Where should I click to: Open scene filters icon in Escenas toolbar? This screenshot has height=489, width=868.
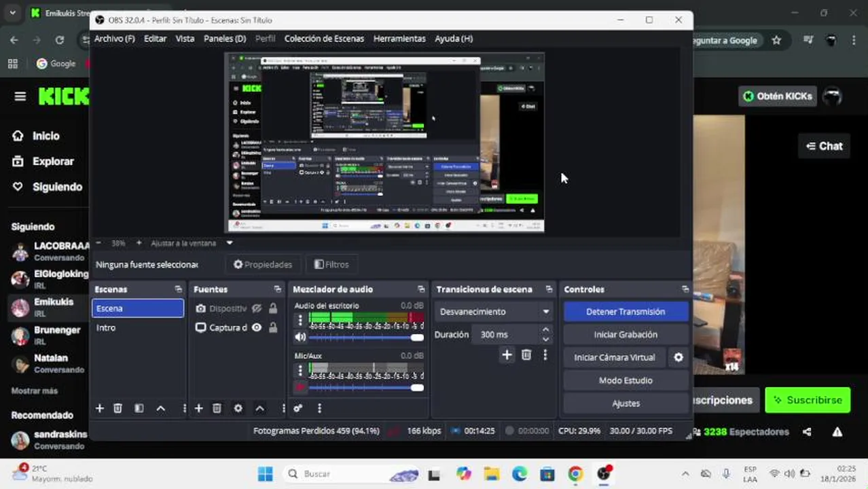pos(139,408)
